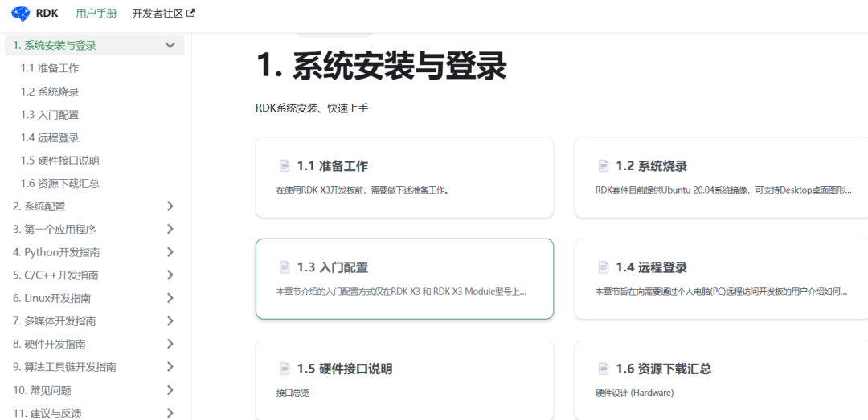Click the 硬件设计 (Hardware) description text

(634, 393)
